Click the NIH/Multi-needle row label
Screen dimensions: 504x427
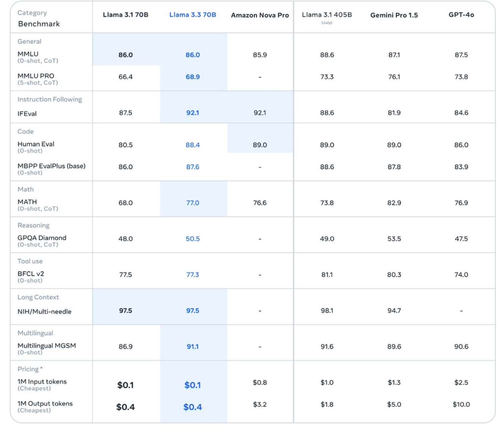pos(44,312)
